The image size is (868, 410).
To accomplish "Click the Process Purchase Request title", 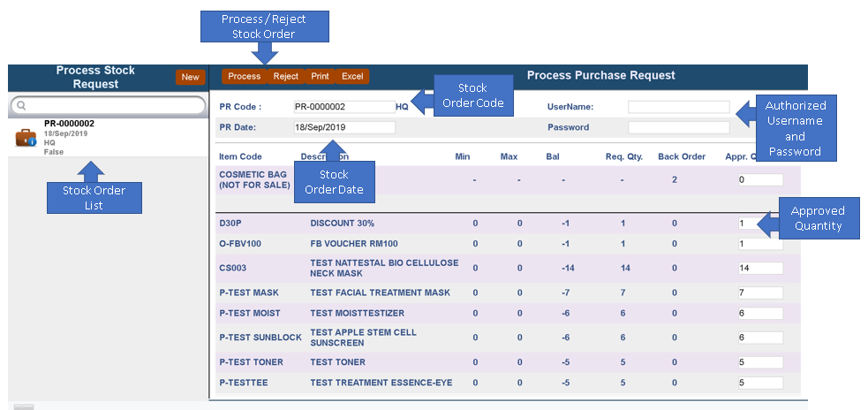I will point(600,75).
